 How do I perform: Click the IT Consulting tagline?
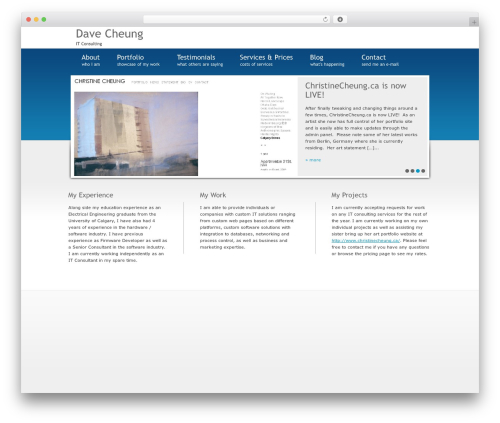pyautogui.click(x=89, y=44)
